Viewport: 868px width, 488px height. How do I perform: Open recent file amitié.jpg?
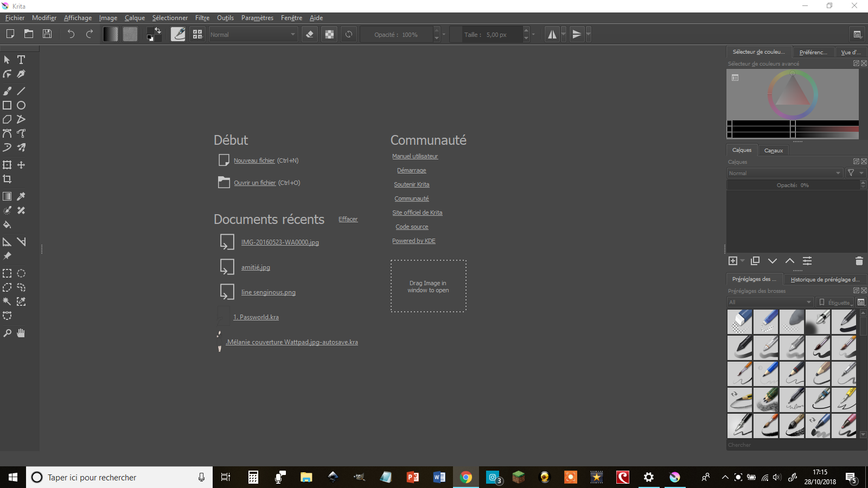coord(256,267)
